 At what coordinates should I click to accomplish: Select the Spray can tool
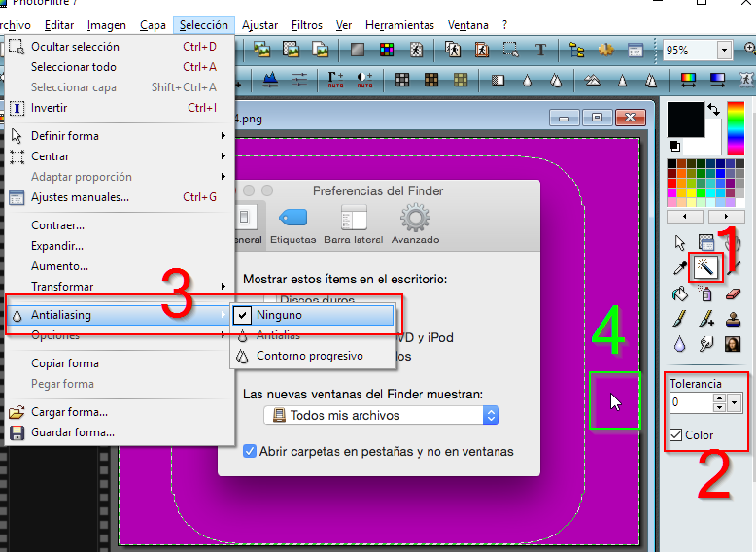click(x=705, y=293)
